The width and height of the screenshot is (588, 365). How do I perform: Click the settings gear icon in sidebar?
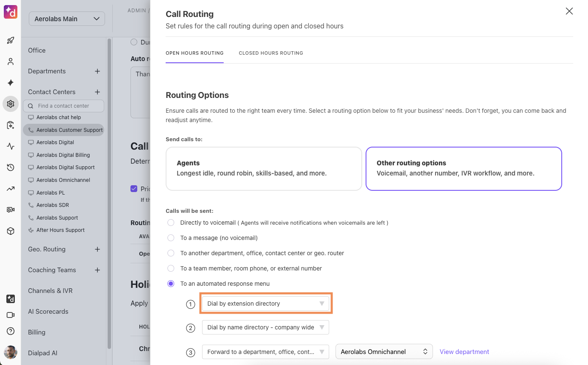(10, 104)
